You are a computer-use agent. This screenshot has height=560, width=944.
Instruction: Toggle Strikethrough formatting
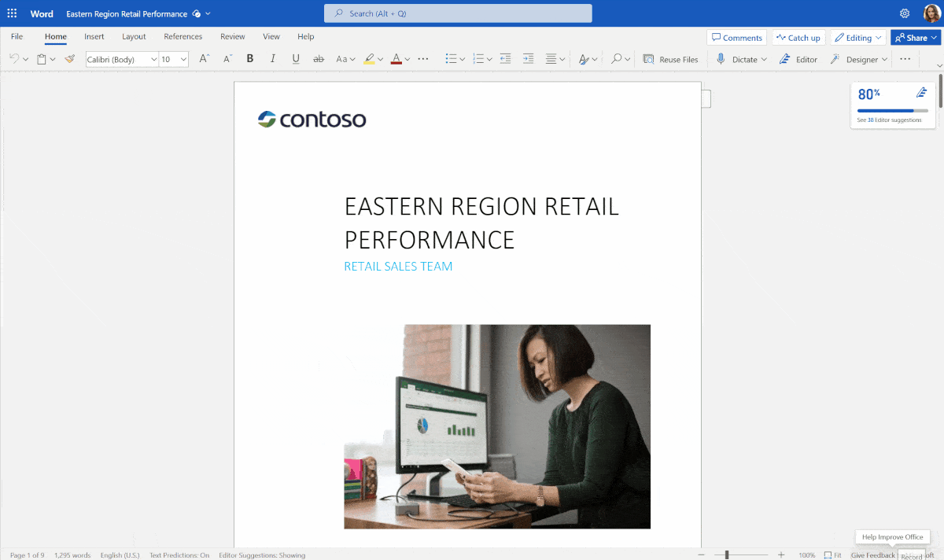pyautogui.click(x=319, y=59)
